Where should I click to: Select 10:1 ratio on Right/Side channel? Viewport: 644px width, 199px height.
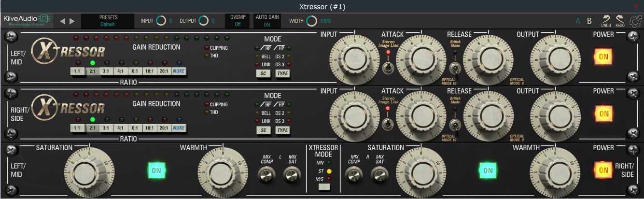pos(150,128)
